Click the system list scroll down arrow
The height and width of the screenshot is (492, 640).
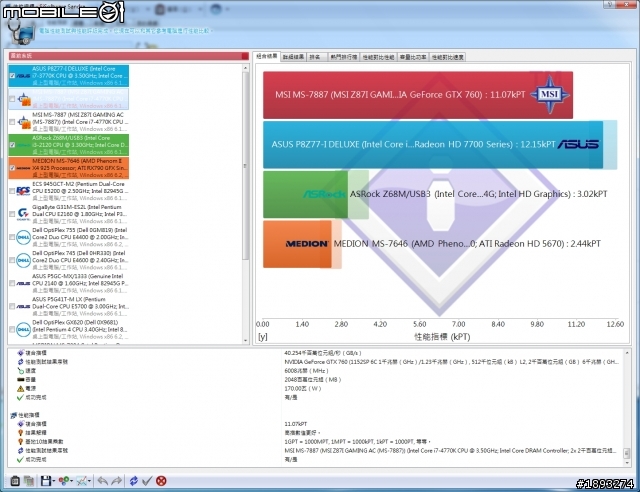tap(246, 341)
